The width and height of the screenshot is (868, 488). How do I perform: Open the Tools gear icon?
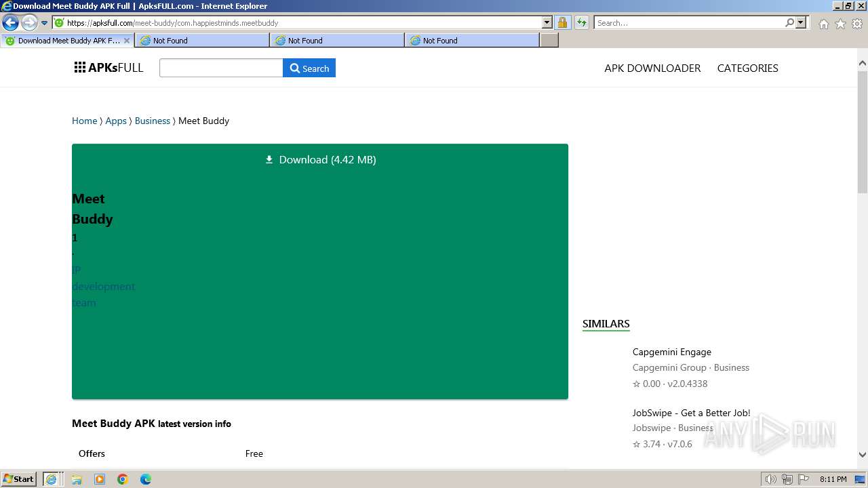coord(857,24)
